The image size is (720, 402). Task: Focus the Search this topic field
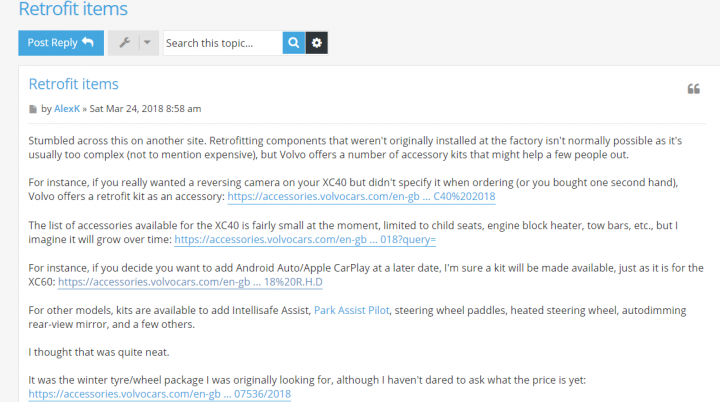tap(223, 43)
